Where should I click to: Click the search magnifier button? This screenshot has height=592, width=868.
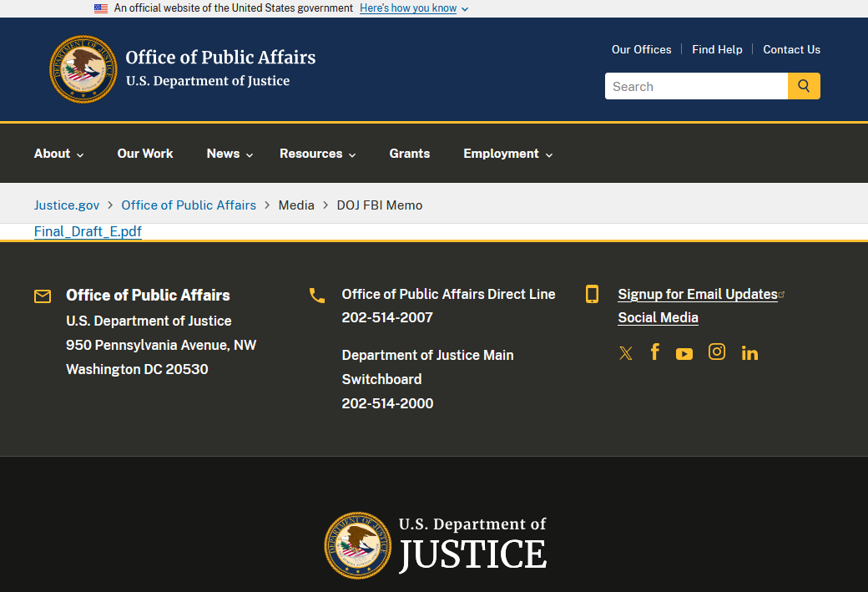804,86
